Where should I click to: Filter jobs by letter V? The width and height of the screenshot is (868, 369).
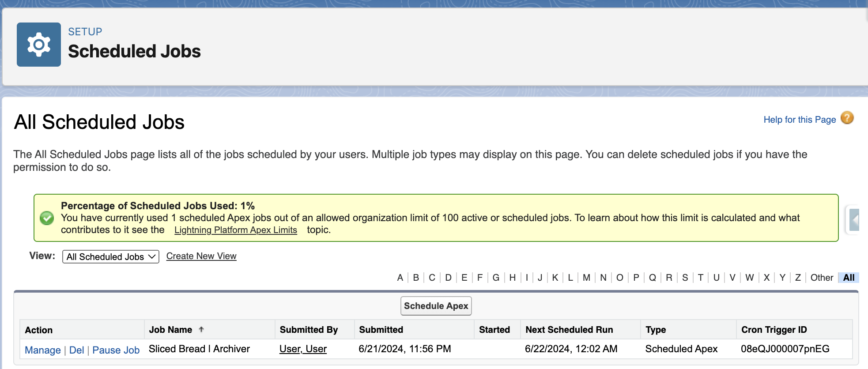tap(732, 278)
